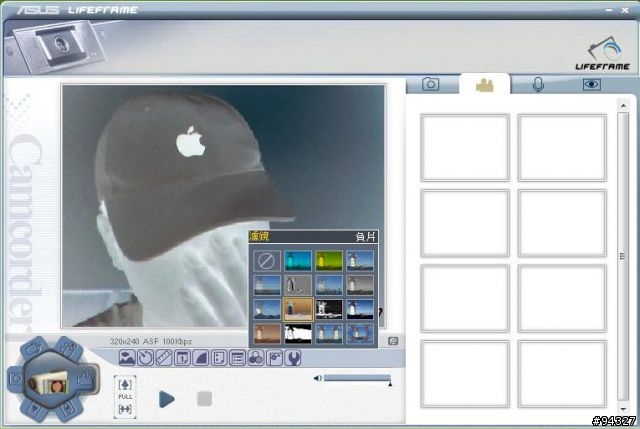This screenshot has width=640, height=429.
Task: Open the notebook page icon in the toolbar
Action: [x=219, y=358]
